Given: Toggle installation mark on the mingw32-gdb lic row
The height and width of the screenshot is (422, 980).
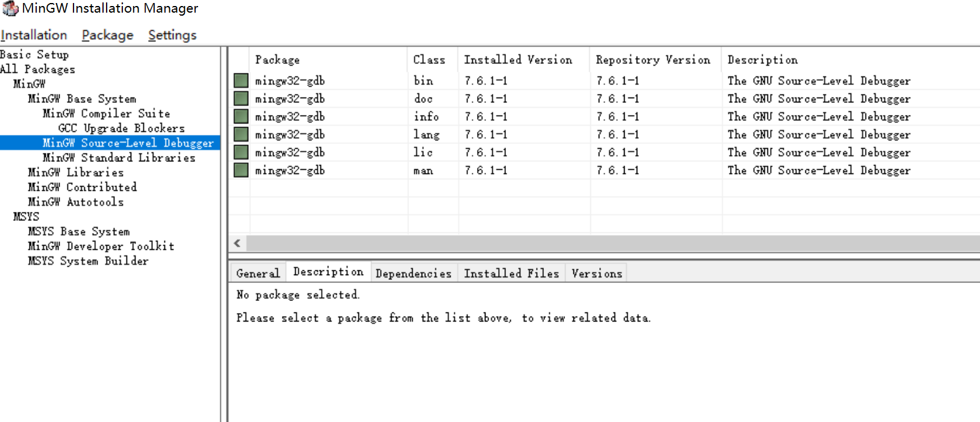Looking at the screenshot, I should point(240,152).
